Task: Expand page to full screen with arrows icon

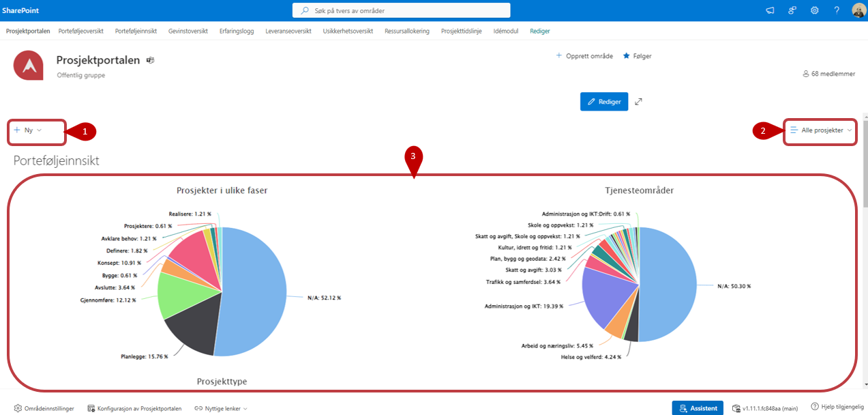Action: (638, 102)
